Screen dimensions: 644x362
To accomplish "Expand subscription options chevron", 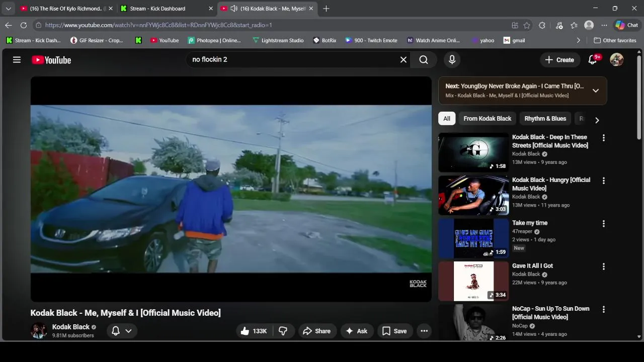I will point(128,331).
